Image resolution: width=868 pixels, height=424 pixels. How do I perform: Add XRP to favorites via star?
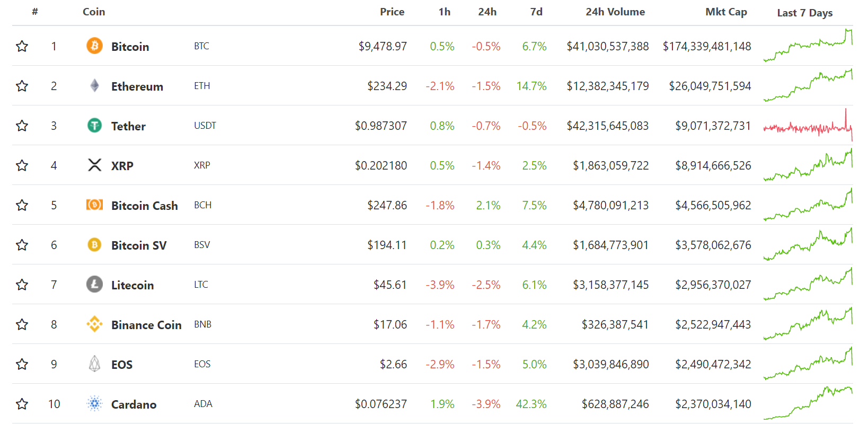[x=22, y=165]
